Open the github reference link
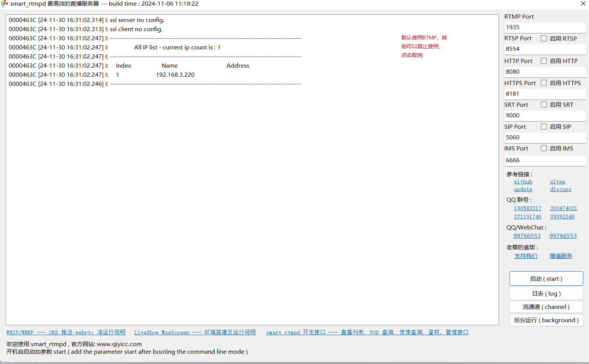 tap(523, 182)
